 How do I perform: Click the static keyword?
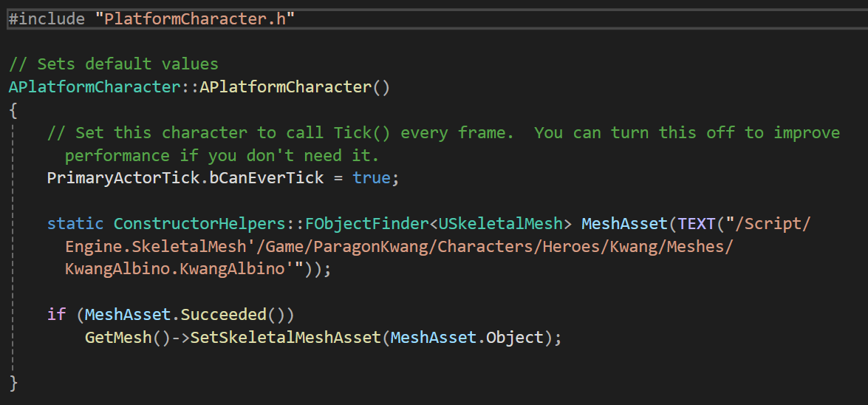(x=75, y=224)
